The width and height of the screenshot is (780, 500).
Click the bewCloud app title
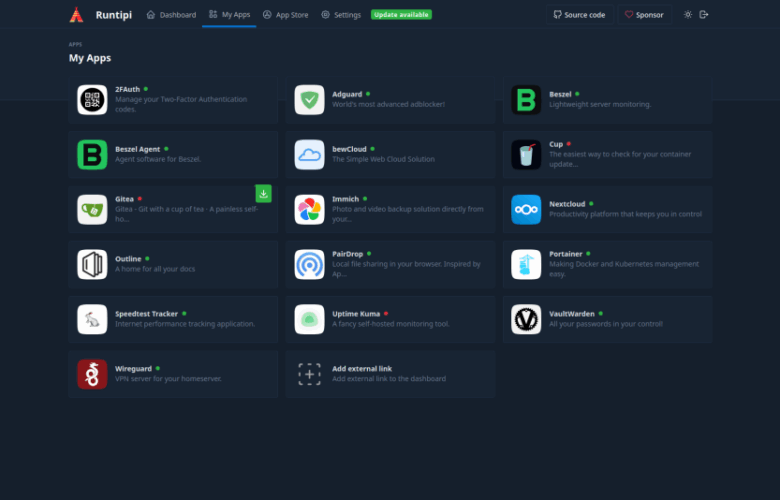349,149
